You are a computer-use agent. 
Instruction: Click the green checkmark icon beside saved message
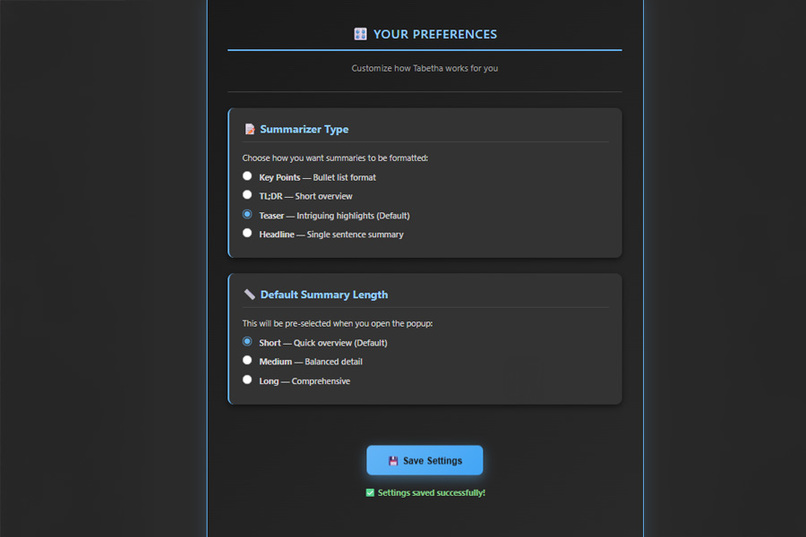(370, 493)
